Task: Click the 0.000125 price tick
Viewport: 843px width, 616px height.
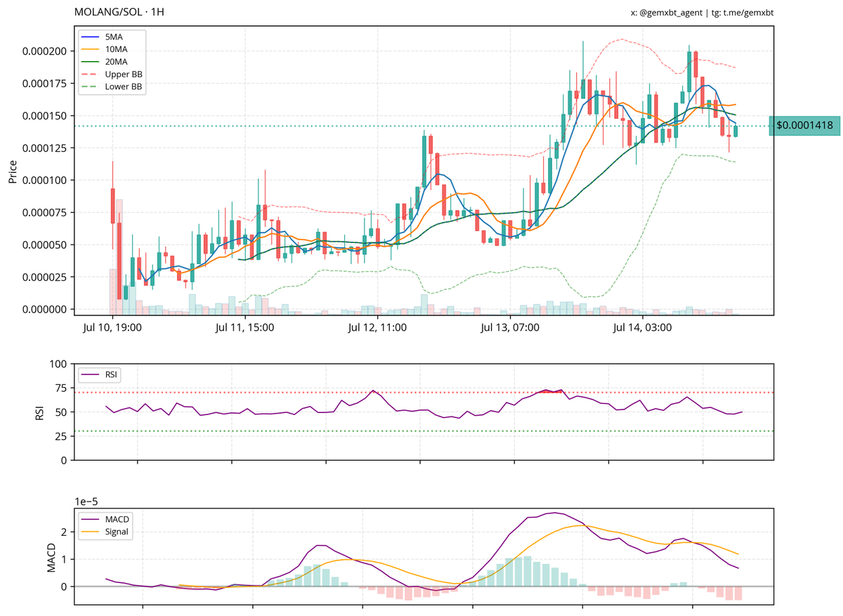Action: [44, 148]
